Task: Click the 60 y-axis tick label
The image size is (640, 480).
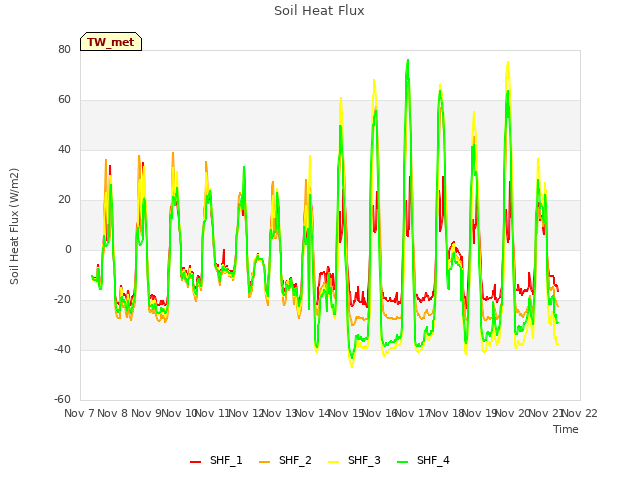Action: [64, 100]
